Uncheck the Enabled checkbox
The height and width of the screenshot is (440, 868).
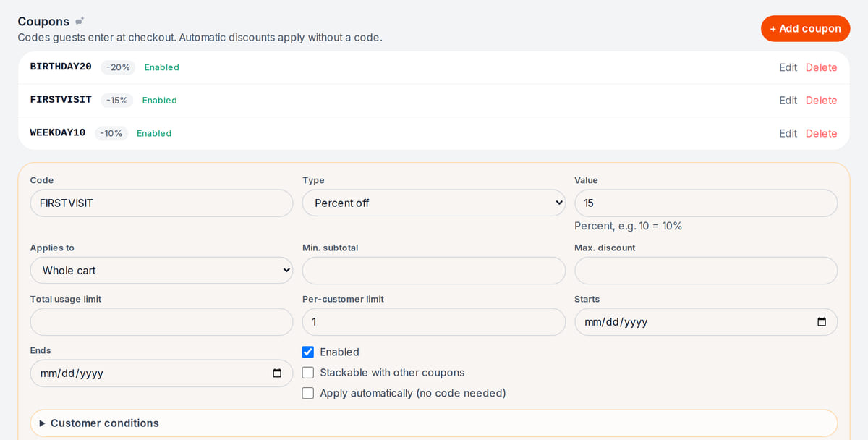point(308,352)
